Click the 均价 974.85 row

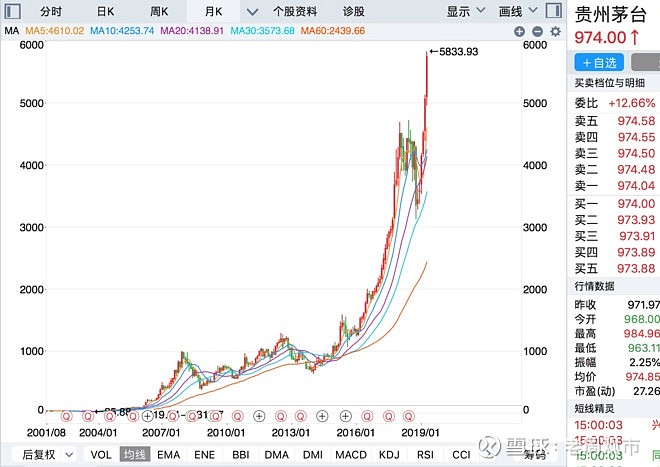617,376
